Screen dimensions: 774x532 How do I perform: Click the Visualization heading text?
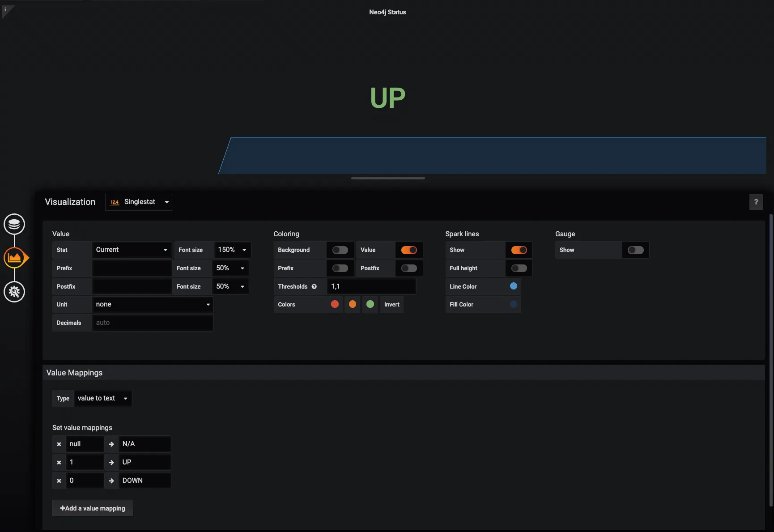pyautogui.click(x=70, y=202)
